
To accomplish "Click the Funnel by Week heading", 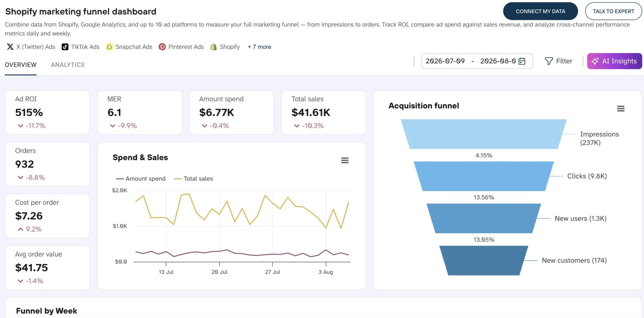I will point(47,311).
